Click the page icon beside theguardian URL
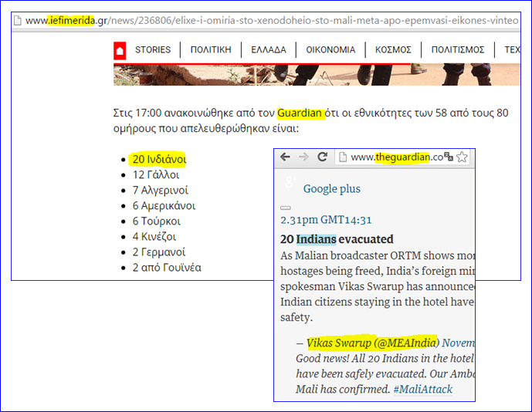Image resolution: width=532 pixels, height=412 pixels. click(343, 157)
